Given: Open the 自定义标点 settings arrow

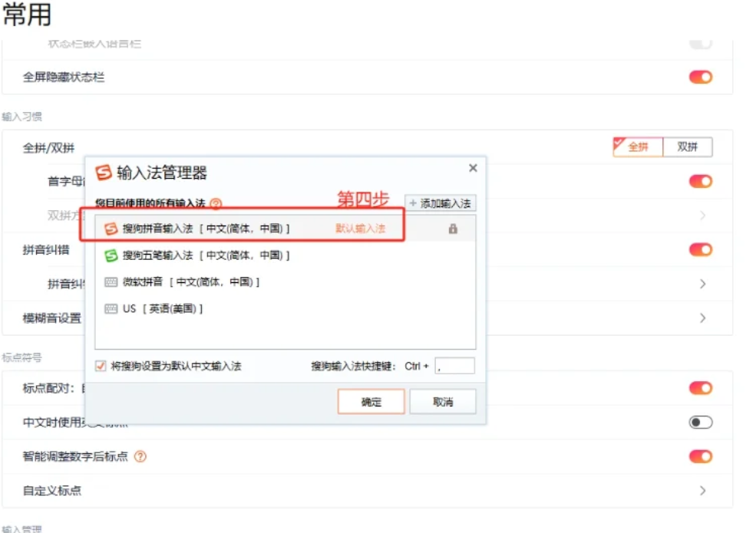Looking at the screenshot, I should pos(702,491).
